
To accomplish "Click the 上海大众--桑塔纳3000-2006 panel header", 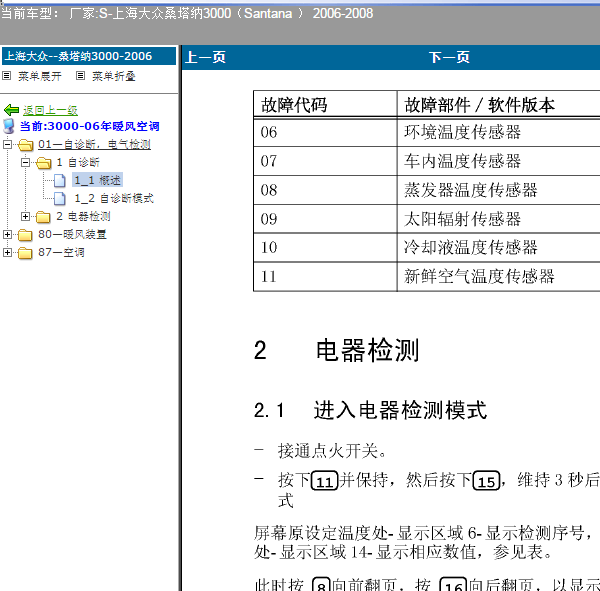I will pos(89,56).
